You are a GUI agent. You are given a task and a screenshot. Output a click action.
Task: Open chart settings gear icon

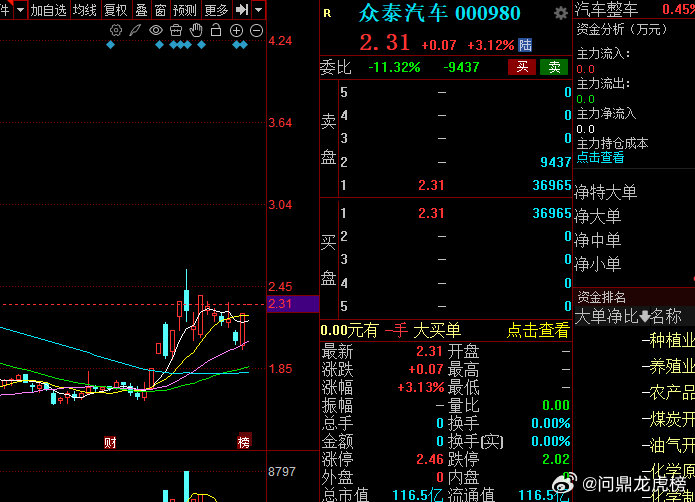[116, 30]
